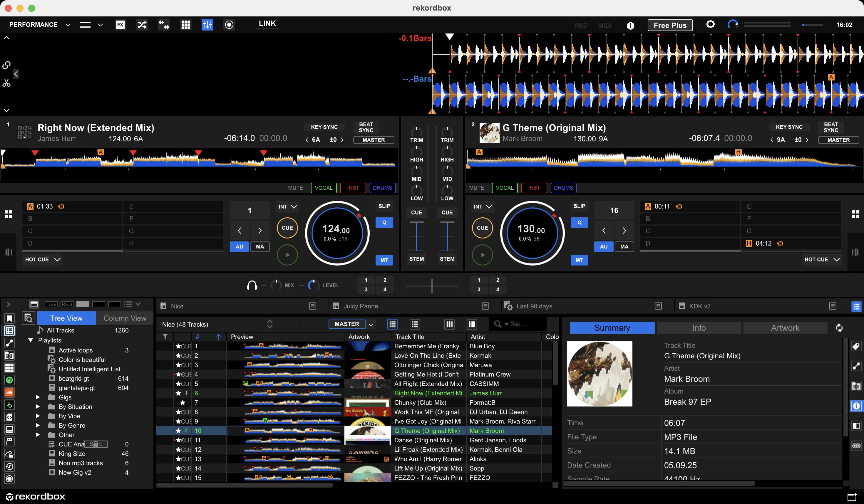Open the Collection sidebar icon
Screen dimensions: 864x504
pyautogui.click(x=9, y=331)
